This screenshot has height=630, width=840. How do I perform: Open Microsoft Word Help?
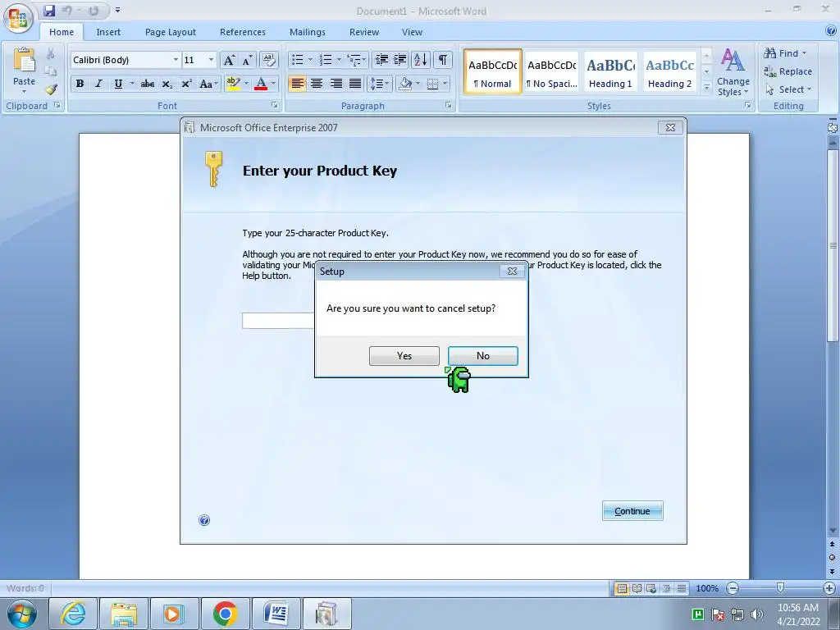coord(831,32)
